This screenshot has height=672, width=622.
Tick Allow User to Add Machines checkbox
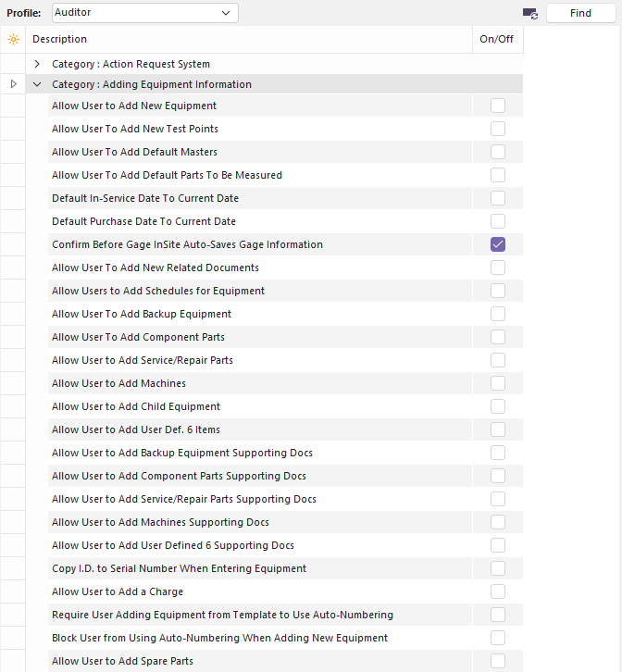(x=498, y=383)
